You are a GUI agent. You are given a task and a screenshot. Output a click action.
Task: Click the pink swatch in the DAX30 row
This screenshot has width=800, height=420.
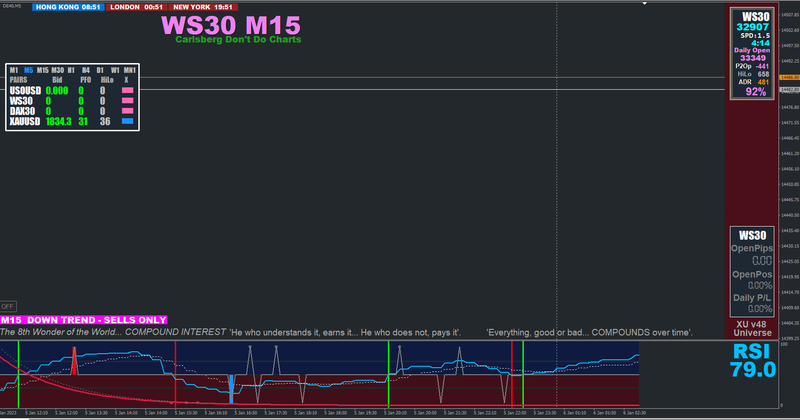point(128,111)
